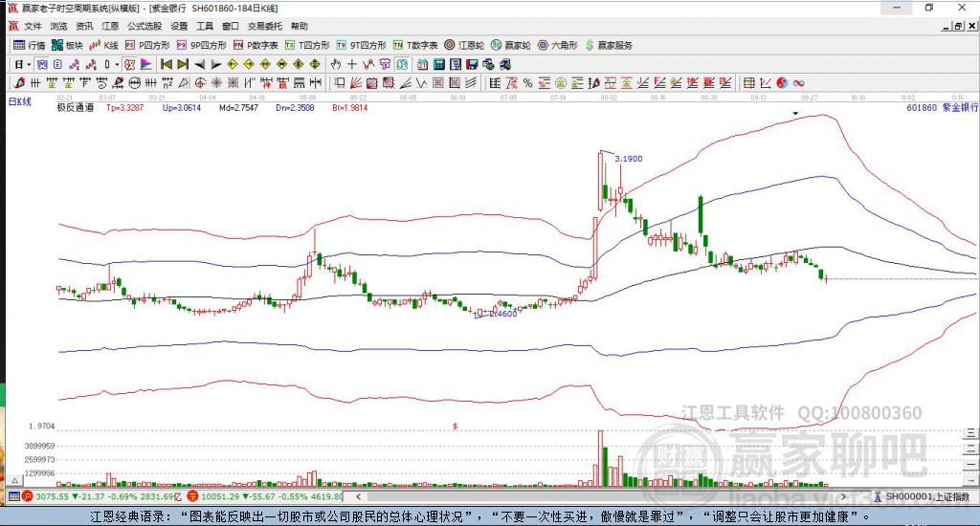This screenshot has width=980, height=526.
Task: Open the 江恩 menu
Action: click(110, 26)
